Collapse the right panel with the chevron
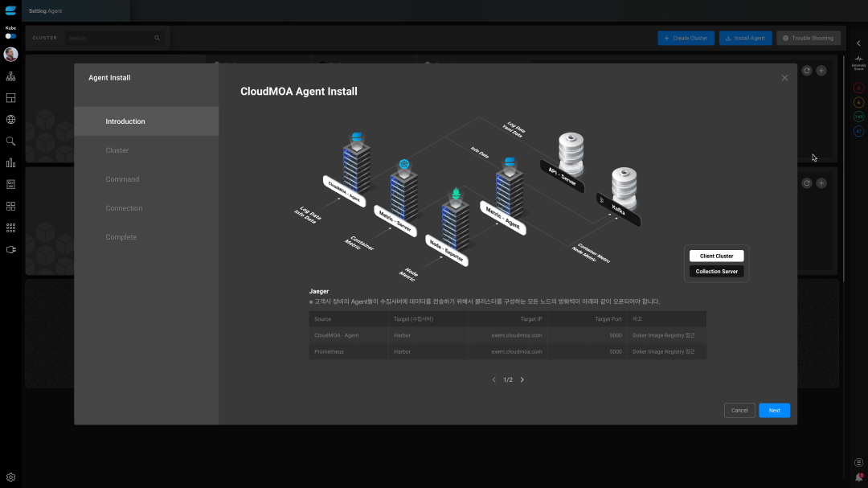 (858, 43)
